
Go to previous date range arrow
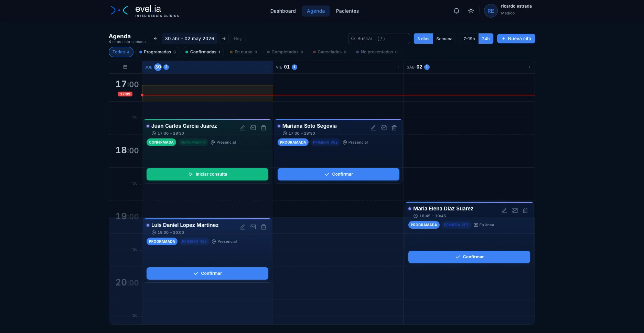tap(155, 39)
